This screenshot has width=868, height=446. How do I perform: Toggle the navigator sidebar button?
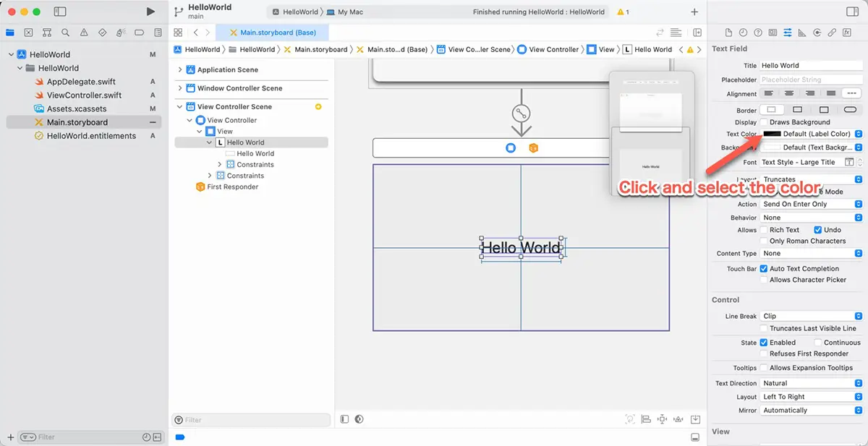(60, 12)
